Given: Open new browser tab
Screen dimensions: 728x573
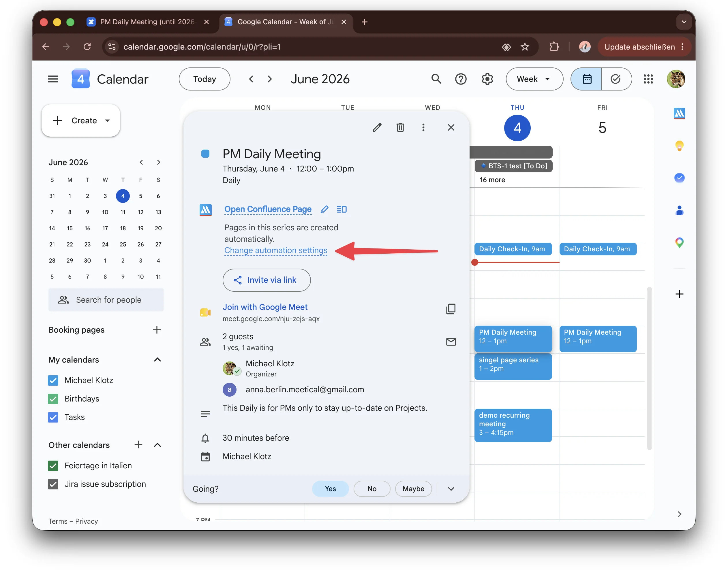Looking at the screenshot, I should pyautogui.click(x=365, y=22).
